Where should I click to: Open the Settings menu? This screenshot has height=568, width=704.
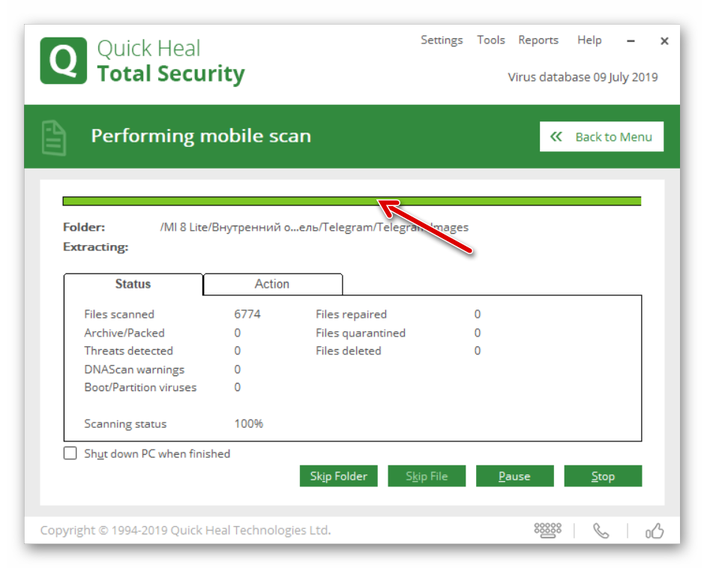441,40
